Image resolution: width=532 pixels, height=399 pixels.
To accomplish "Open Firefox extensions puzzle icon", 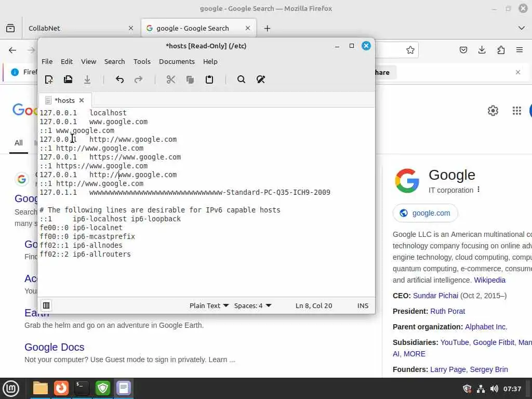I will 501,50.
